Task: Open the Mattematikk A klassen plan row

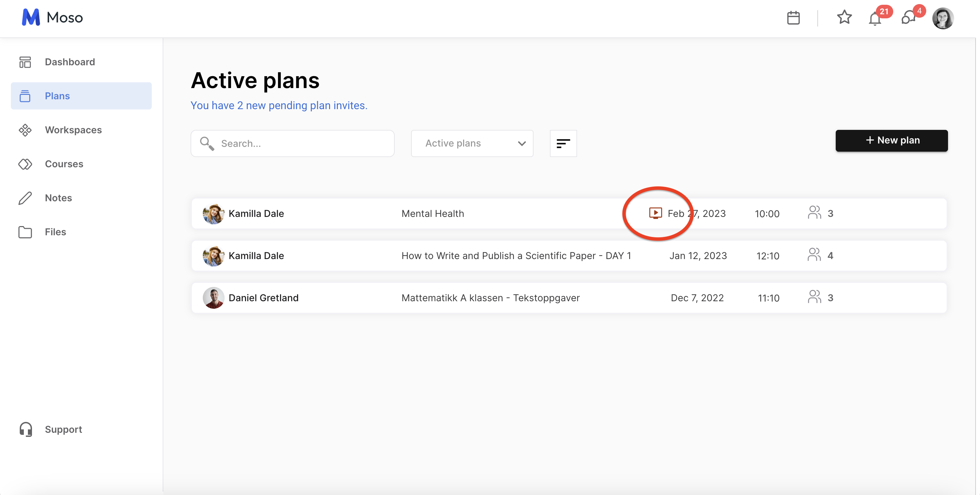Action: tap(490, 298)
